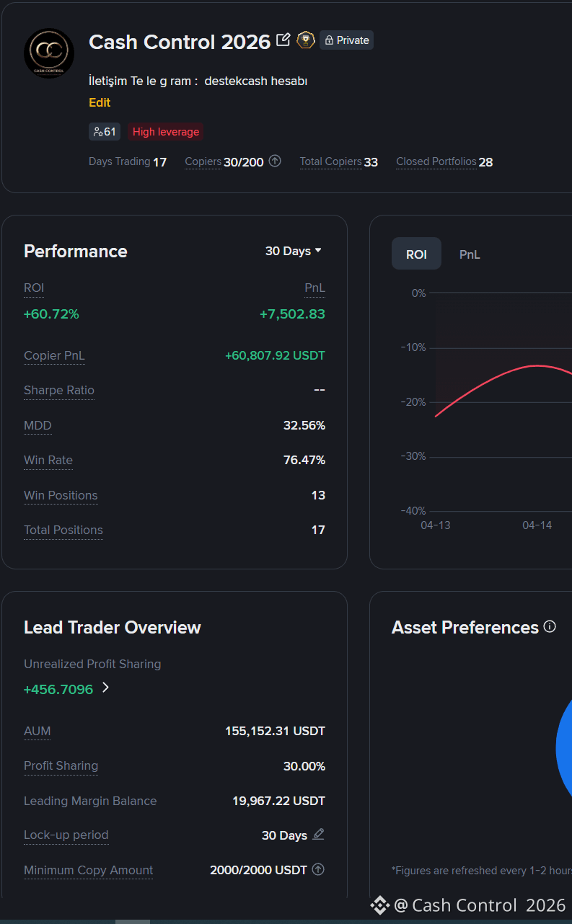Viewport: 572px width, 924px height.
Task: Click the Private lock badge
Action: click(x=346, y=40)
